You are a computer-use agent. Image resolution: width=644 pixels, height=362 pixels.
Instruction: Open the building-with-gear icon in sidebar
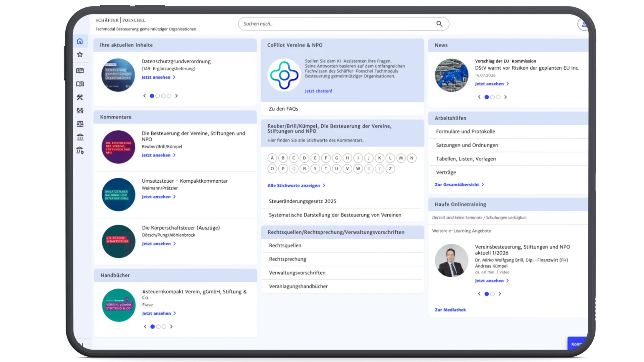(80, 150)
